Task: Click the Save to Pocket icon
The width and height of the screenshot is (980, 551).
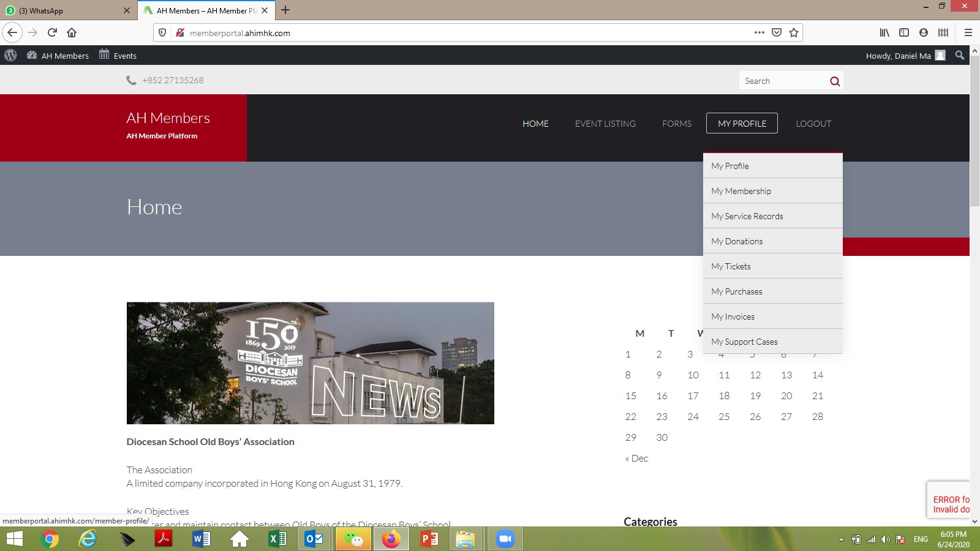Action: 777,32
